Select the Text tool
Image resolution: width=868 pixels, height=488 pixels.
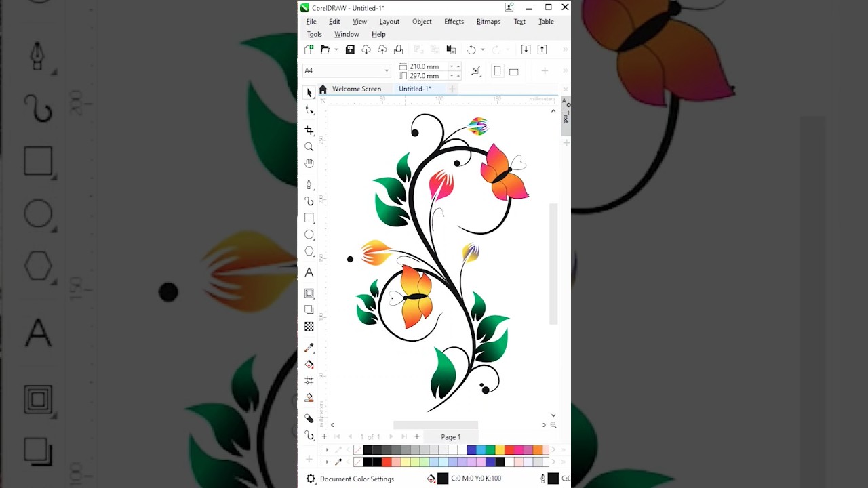309,272
